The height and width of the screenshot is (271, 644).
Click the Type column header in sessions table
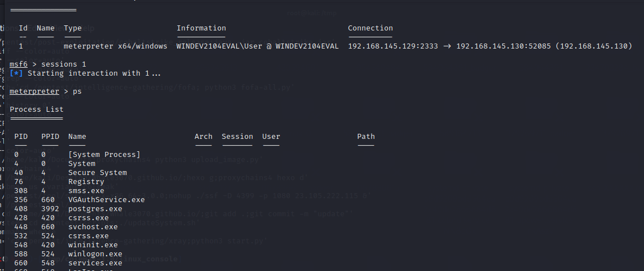[x=73, y=28]
